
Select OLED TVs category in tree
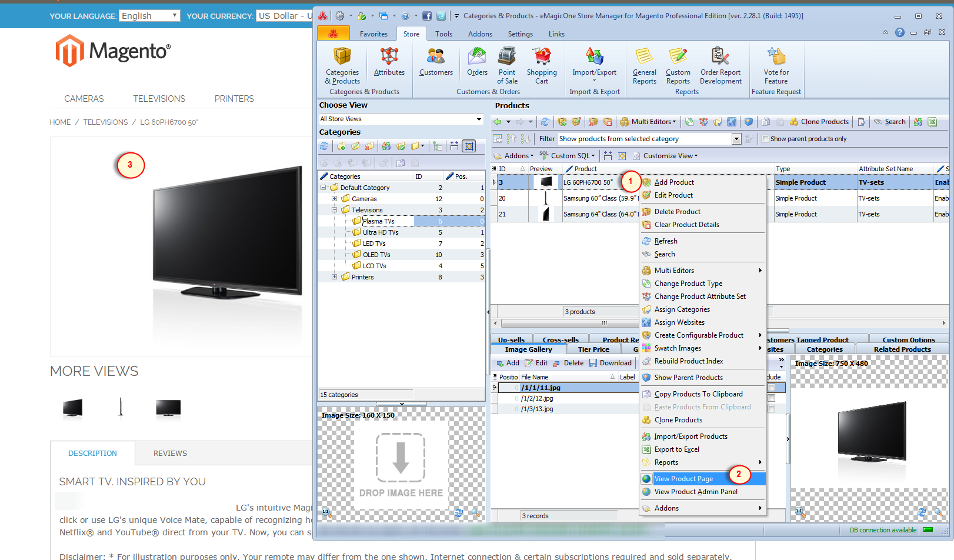(376, 255)
